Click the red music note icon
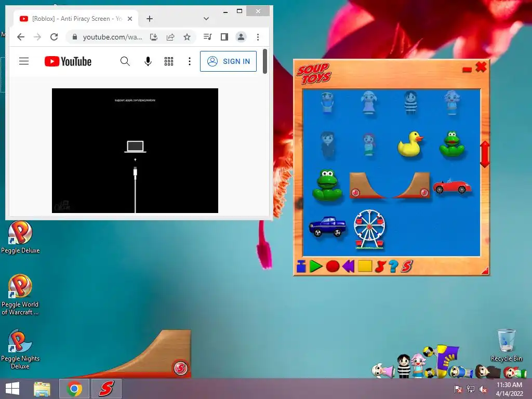 coord(380,267)
